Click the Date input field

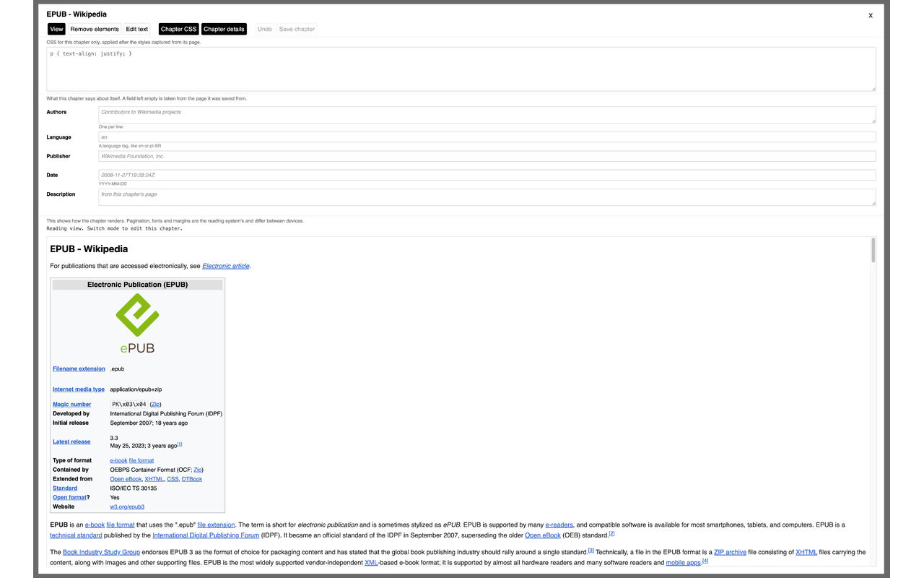click(x=487, y=175)
